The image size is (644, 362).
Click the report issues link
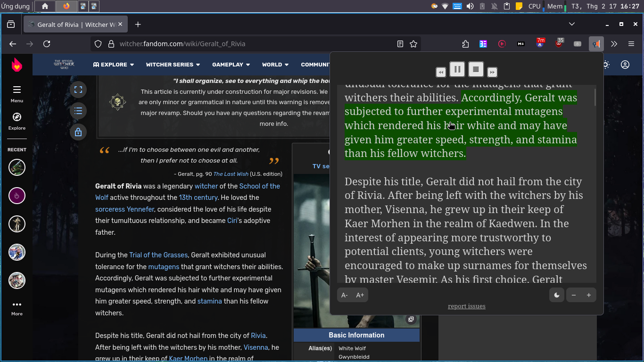[466, 306]
